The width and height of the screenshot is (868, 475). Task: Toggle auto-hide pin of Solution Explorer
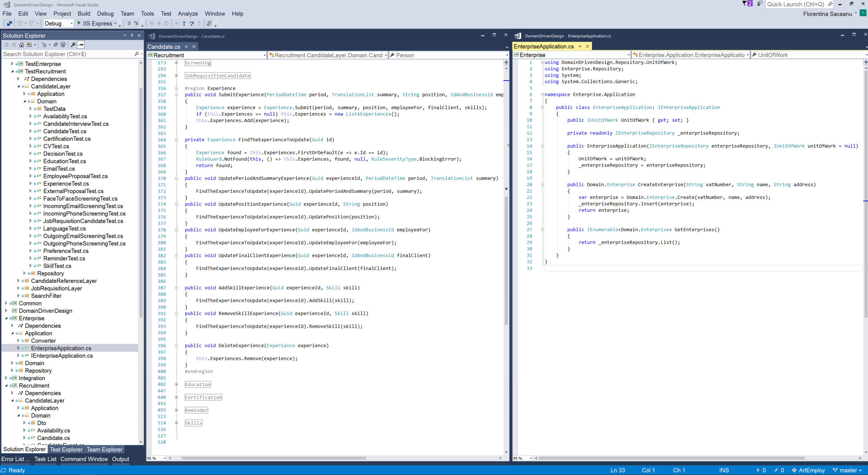[132, 35]
